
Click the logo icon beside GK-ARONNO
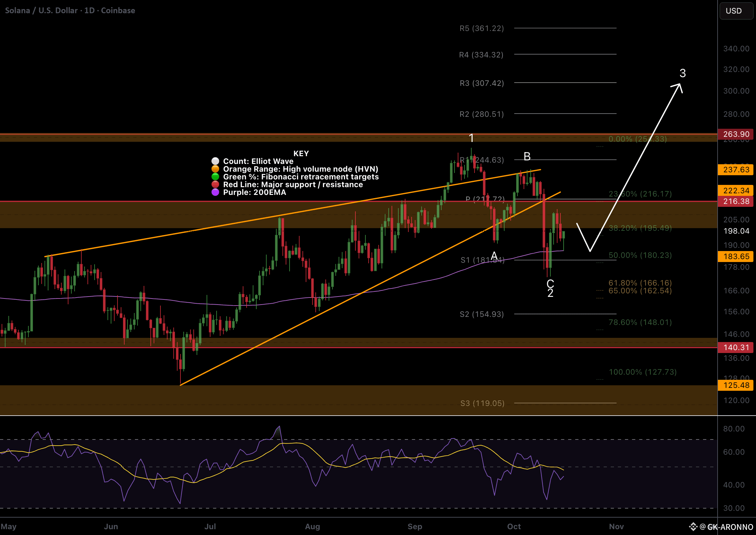click(x=693, y=527)
